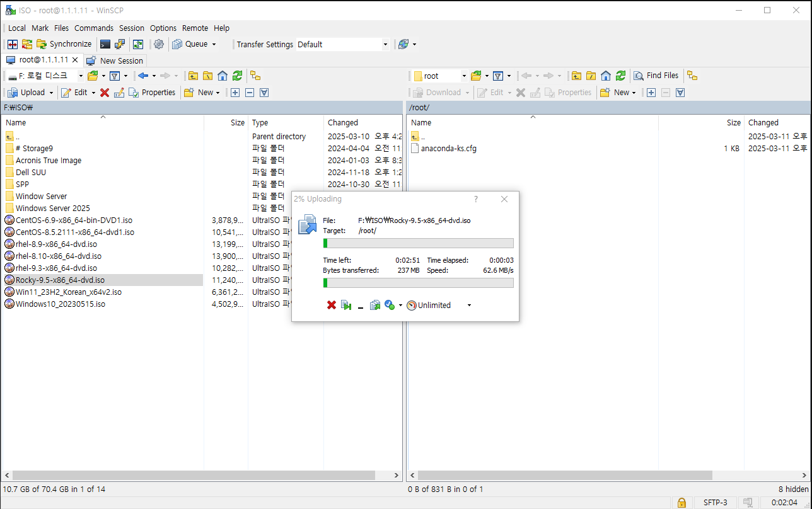Expand the Queue dropdown arrow
This screenshot has width=812, height=509.
point(214,44)
